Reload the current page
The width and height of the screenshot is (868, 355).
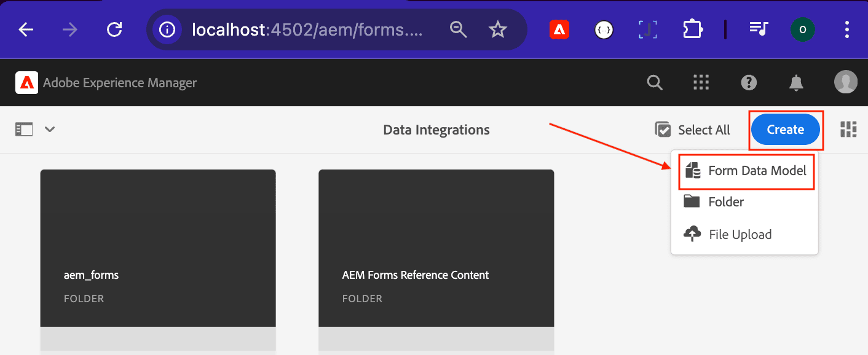point(114,29)
